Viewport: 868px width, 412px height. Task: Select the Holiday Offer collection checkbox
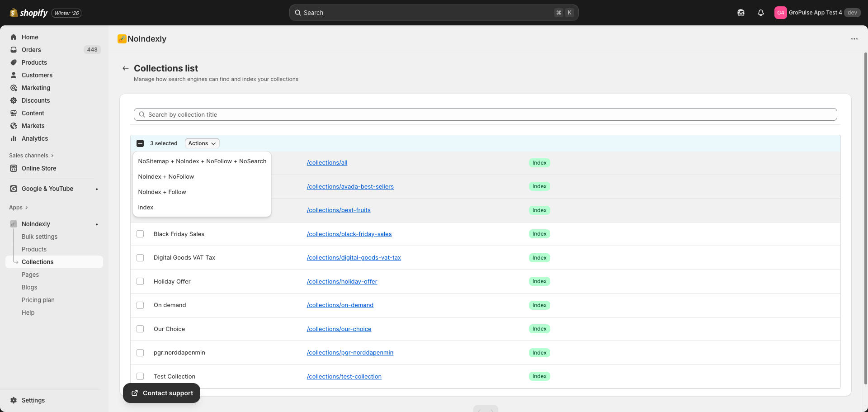140,281
